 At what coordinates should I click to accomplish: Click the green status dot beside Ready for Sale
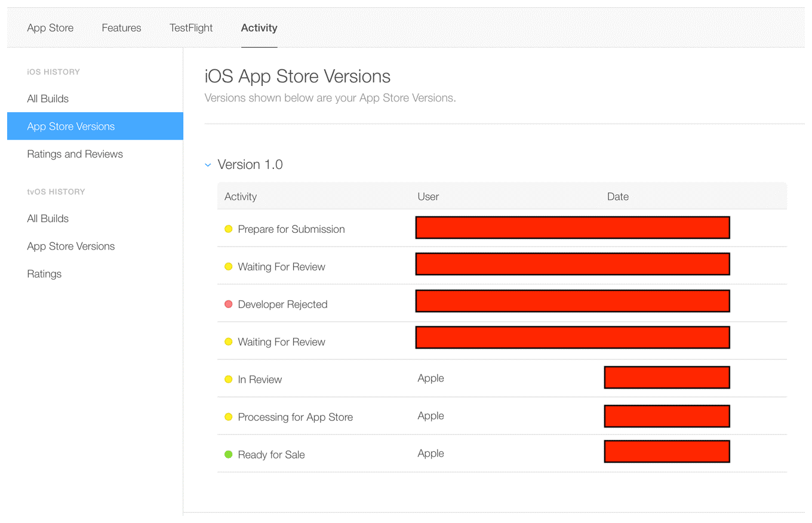tap(229, 454)
